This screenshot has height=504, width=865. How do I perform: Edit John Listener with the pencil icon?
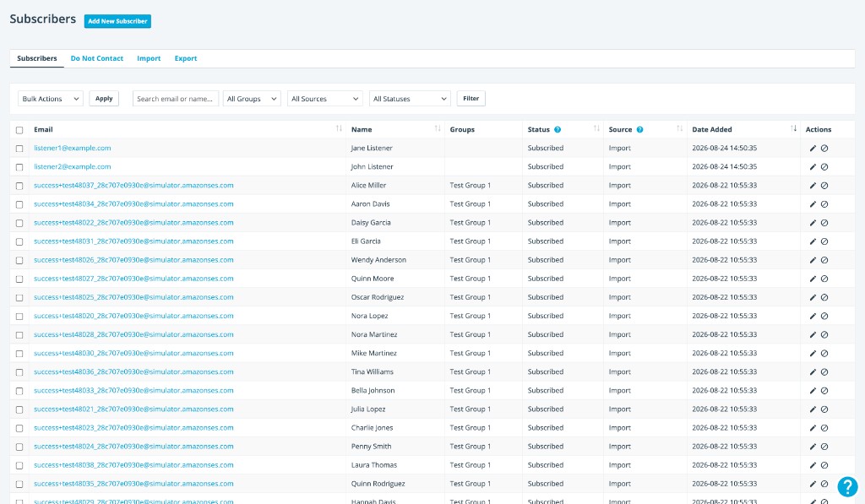(813, 167)
